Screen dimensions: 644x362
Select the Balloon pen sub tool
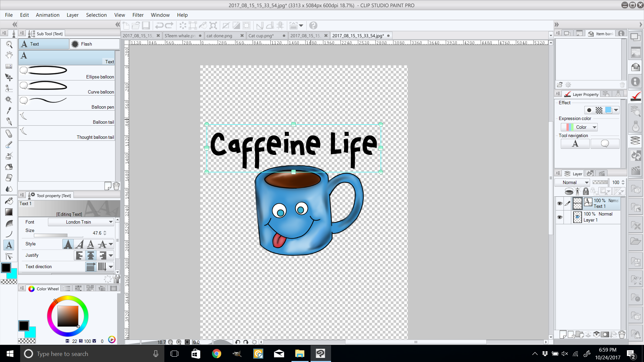[x=67, y=103]
